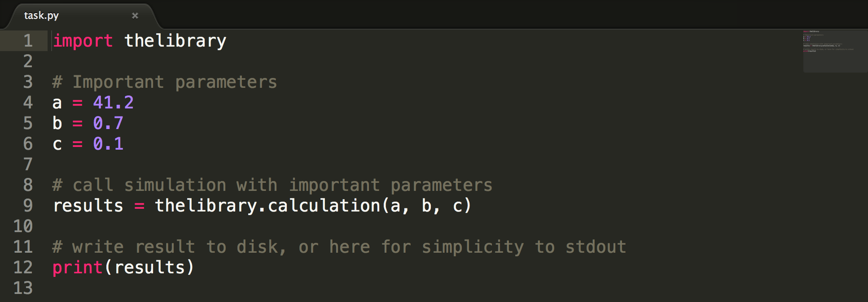Click line number 5 in gutter

(28, 123)
